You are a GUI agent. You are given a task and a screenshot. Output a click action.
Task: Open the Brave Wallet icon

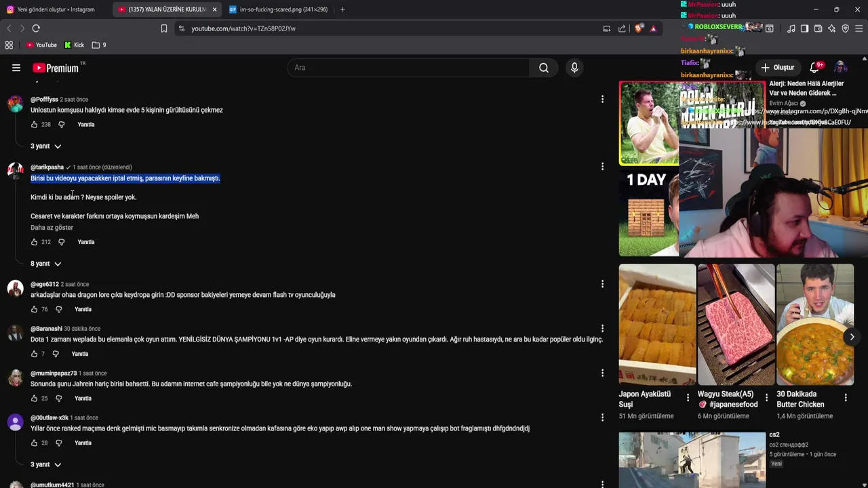coord(818,28)
